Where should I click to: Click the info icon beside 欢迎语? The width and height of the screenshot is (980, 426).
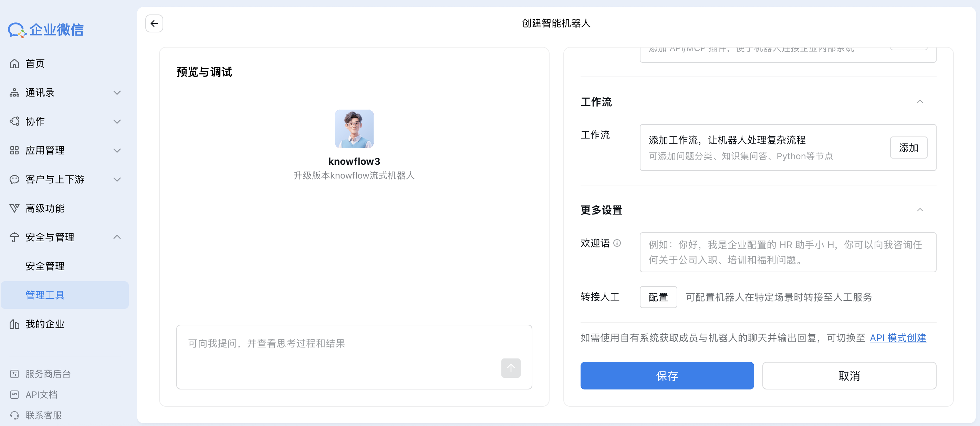pyautogui.click(x=617, y=243)
